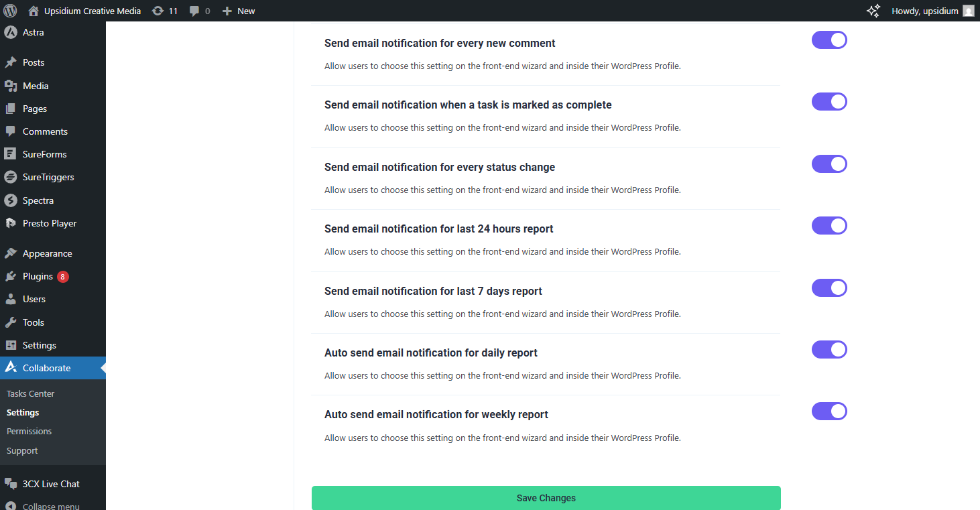Click the Save Changes button
This screenshot has height=510, width=980.
(546, 498)
